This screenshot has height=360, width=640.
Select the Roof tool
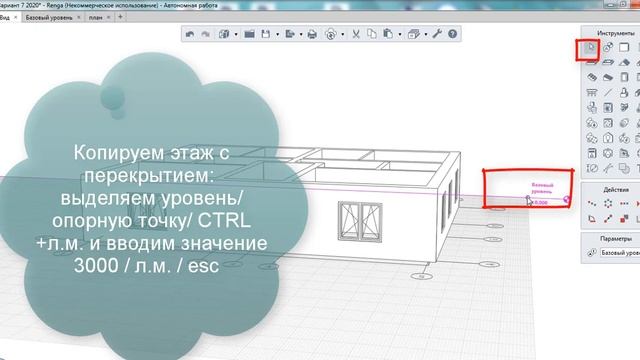(624, 62)
